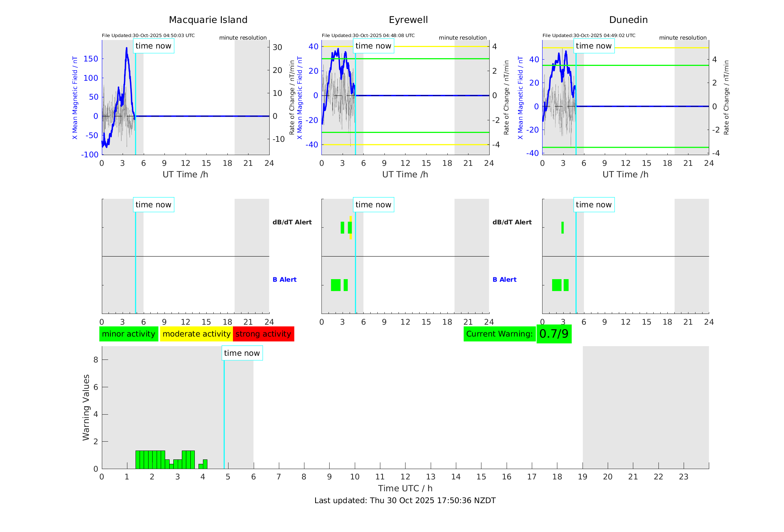Click the Warning Values axis label
The image size is (784, 532).
pos(86,407)
